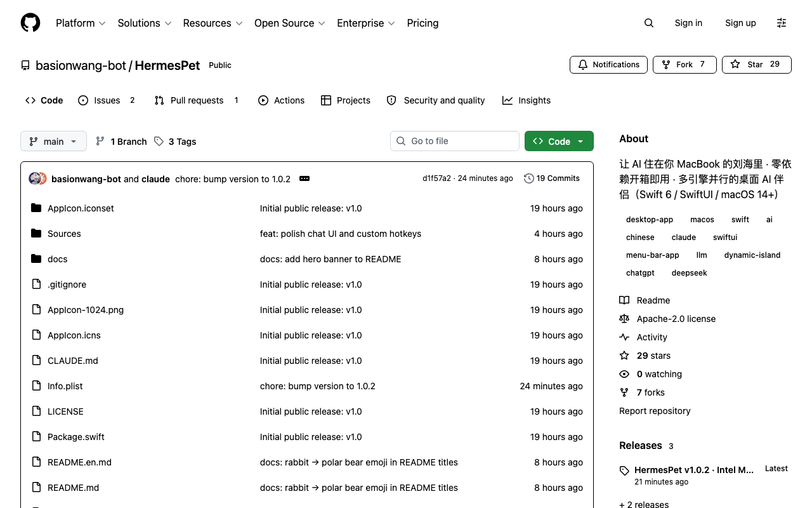The width and height of the screenshot is (812, 508).
Task: Click the eye icon beside 0 watching
Action: (624, 374)
